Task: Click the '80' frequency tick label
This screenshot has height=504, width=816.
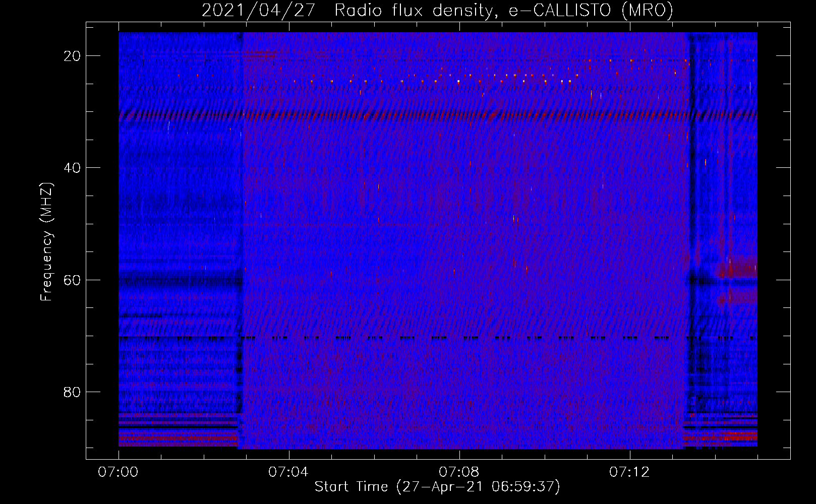Action: click(x=72, y=392)
